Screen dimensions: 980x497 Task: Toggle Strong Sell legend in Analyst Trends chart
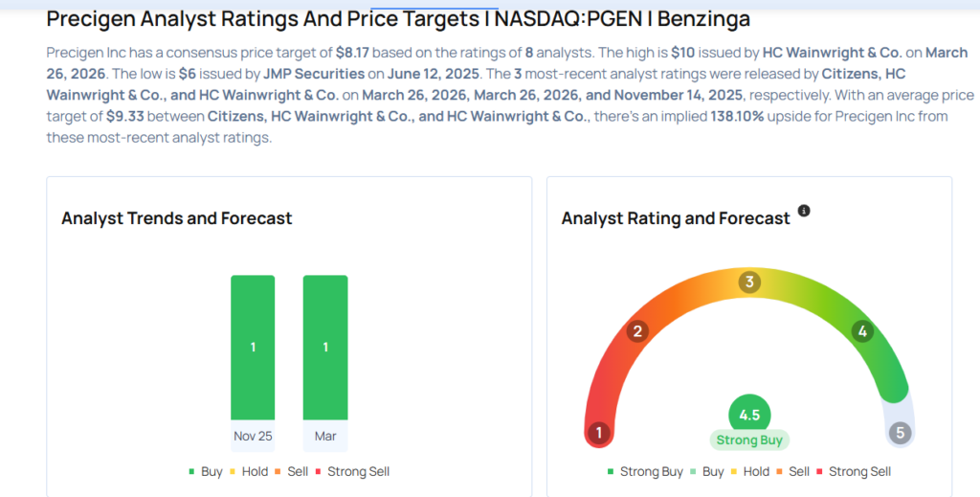[352, 471]
